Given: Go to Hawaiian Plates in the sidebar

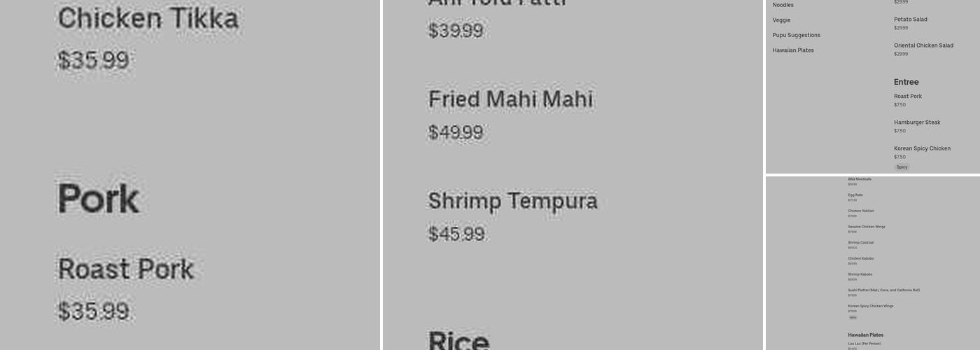Looking at the screenshot, I should [x=793, y=50].
